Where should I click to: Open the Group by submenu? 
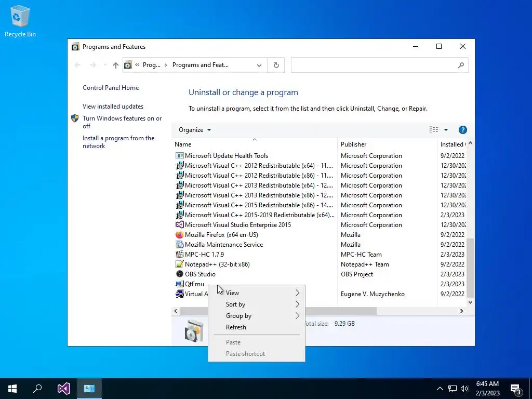point(257,316)
